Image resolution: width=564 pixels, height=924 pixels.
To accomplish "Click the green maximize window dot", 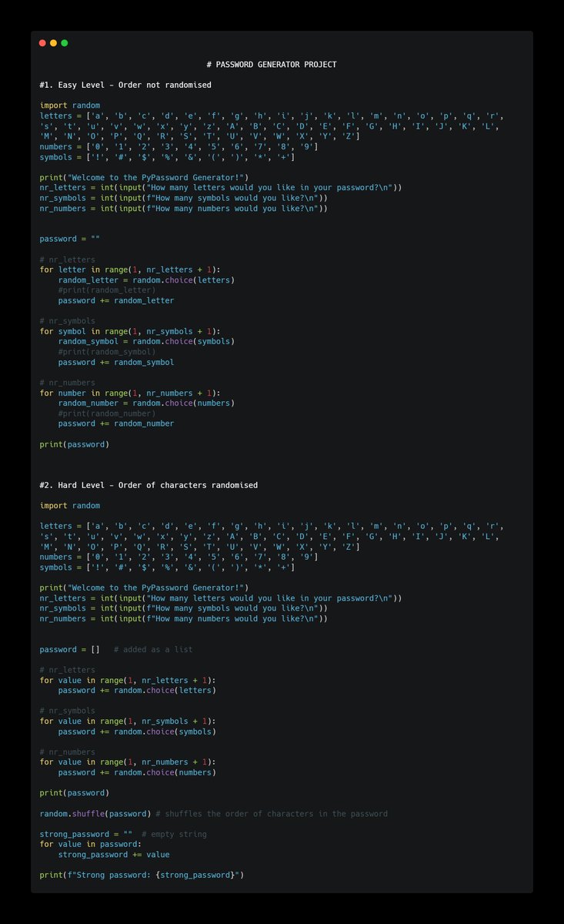I will [65, 43].
